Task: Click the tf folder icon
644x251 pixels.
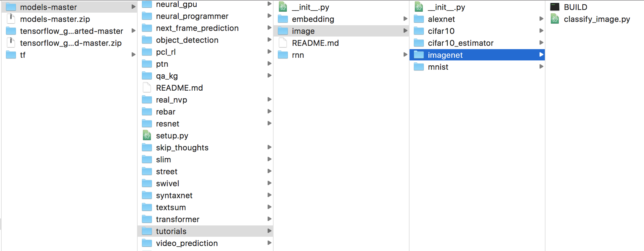Action: [11, 55]
